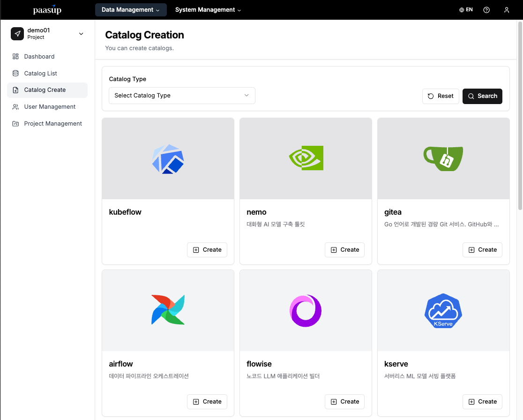
Task: Open Catalog List in sidebar
Action: click(47, 74)
